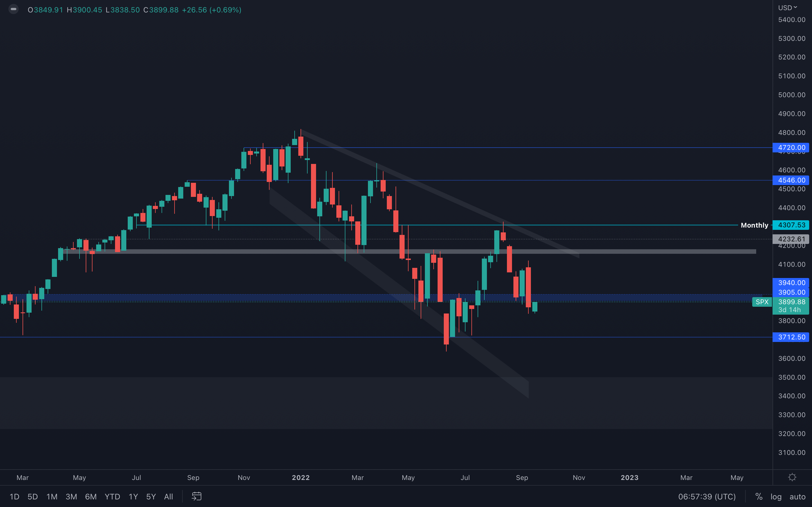Screen dimensions: 812x507
Task: Click the go-to-date calendar icon
Action: tap(197, 496)
